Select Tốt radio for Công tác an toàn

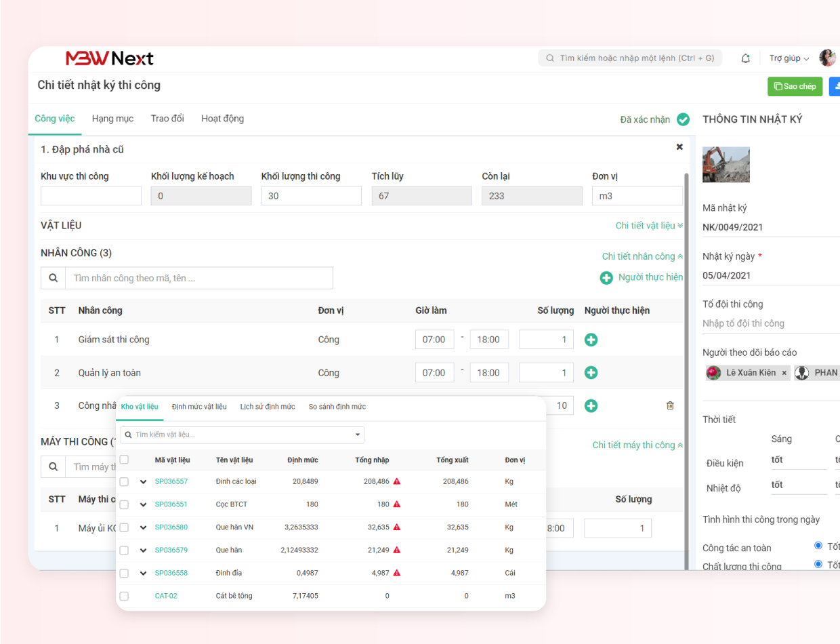click(818, 546)
